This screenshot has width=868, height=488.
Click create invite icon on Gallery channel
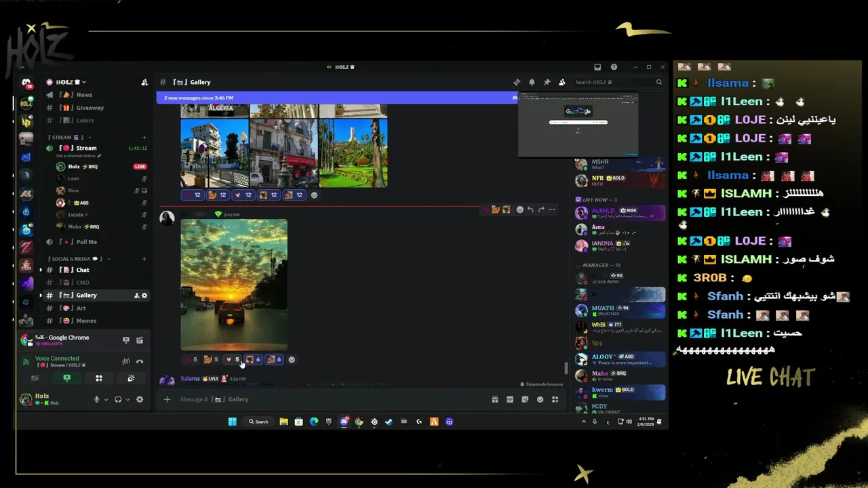(136, 296)
